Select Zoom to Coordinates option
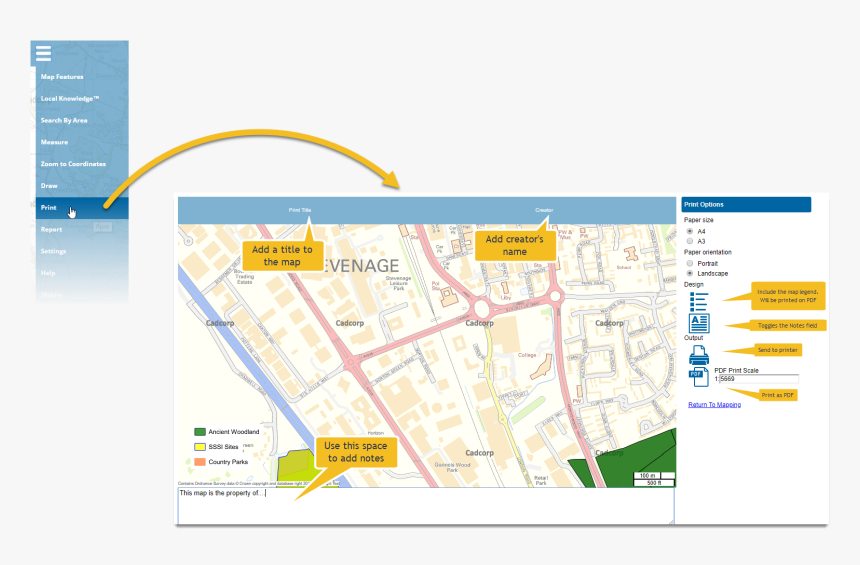This screenshot has height=565, width=860. click(73, 164)
